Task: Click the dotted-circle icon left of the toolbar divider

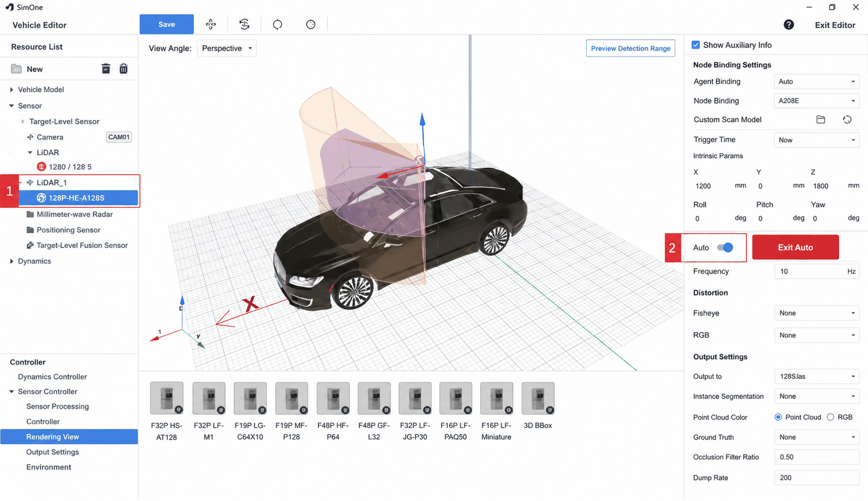Action: coord(311,24)
